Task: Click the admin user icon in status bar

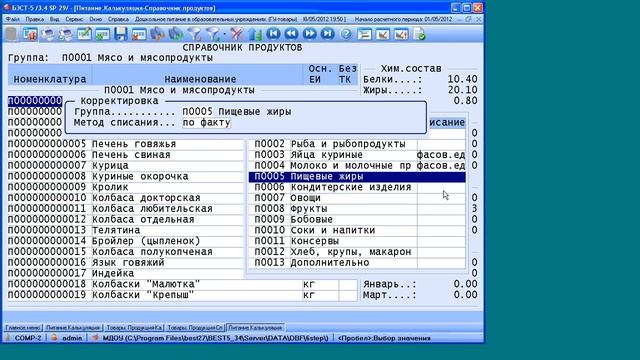Action: (x=54, y=338)
